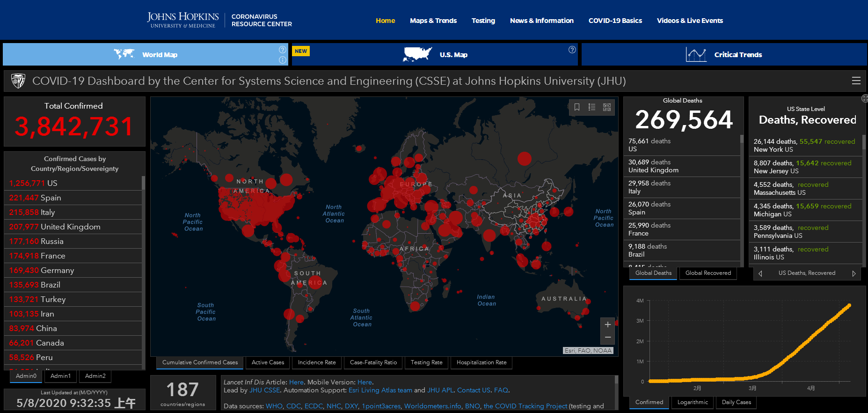This screenshot has height=413, width=868.
Task: Go to next US state-level panel
Action: click(853, 273)
